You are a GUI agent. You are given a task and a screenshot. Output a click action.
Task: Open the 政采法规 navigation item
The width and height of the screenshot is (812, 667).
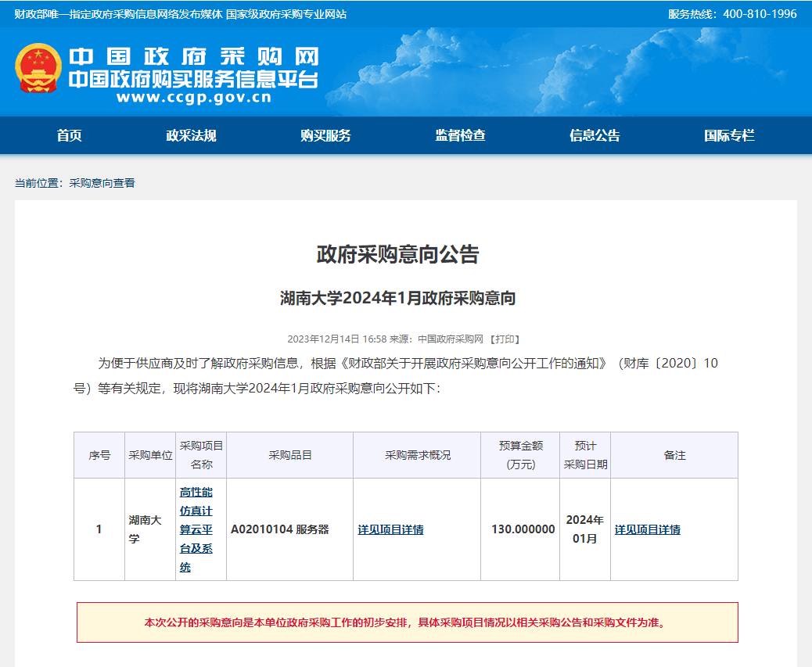click(x=191, y=135)
